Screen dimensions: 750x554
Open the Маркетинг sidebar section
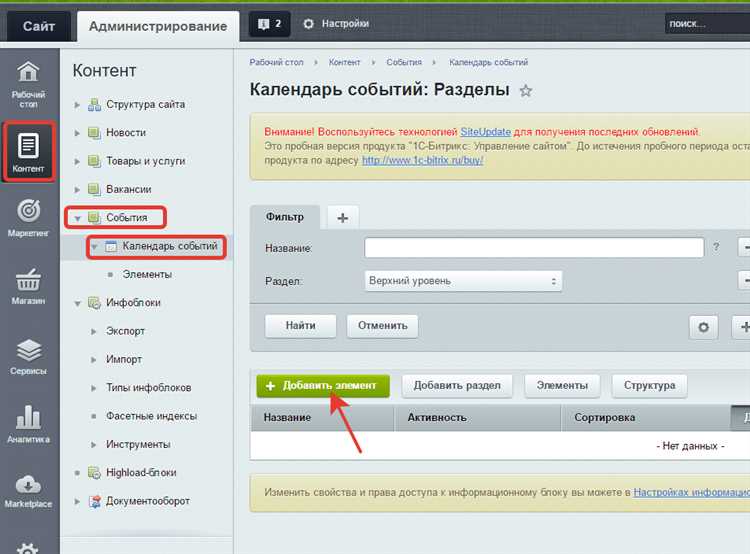pyautogui.click(x=28, y=218)
